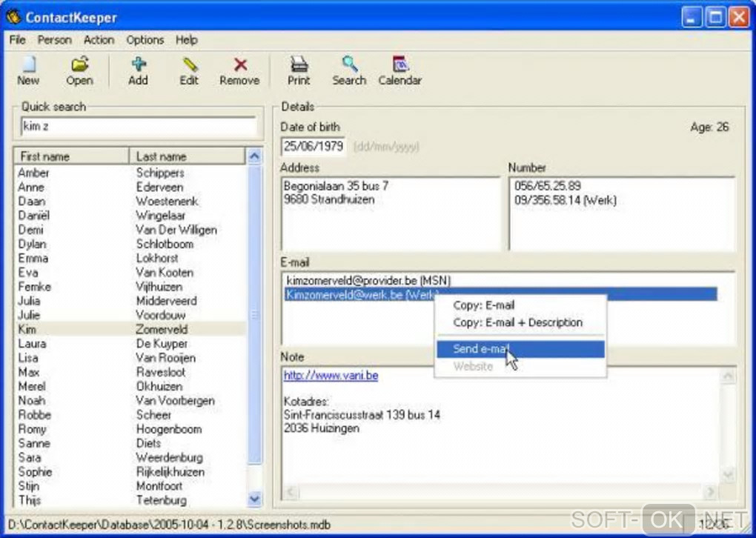Click the New database toolbar icon
756x538 pixels.
(28, 70)
